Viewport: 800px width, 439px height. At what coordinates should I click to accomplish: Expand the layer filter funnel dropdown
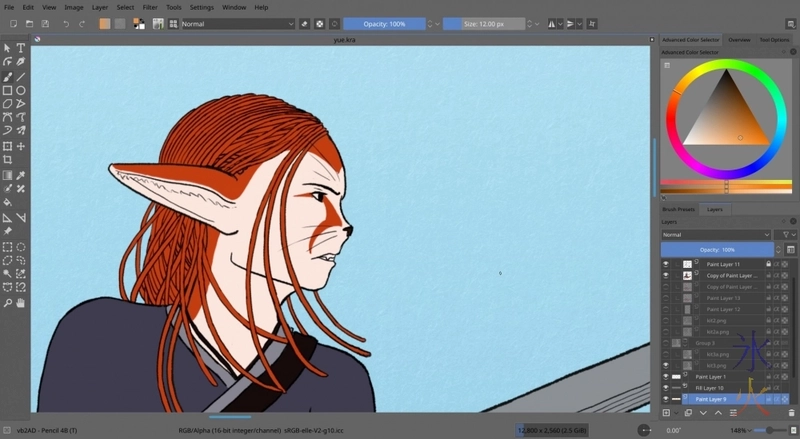pyautogui.click(x=789, y=234)
